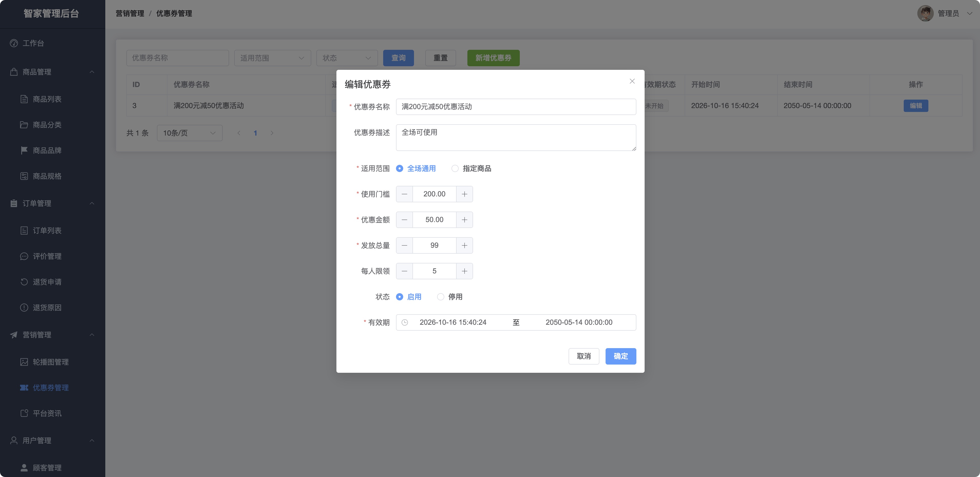Screen dimensions: 980x477
Task: Select 全场通用 radio option
Action: (416, 168)
